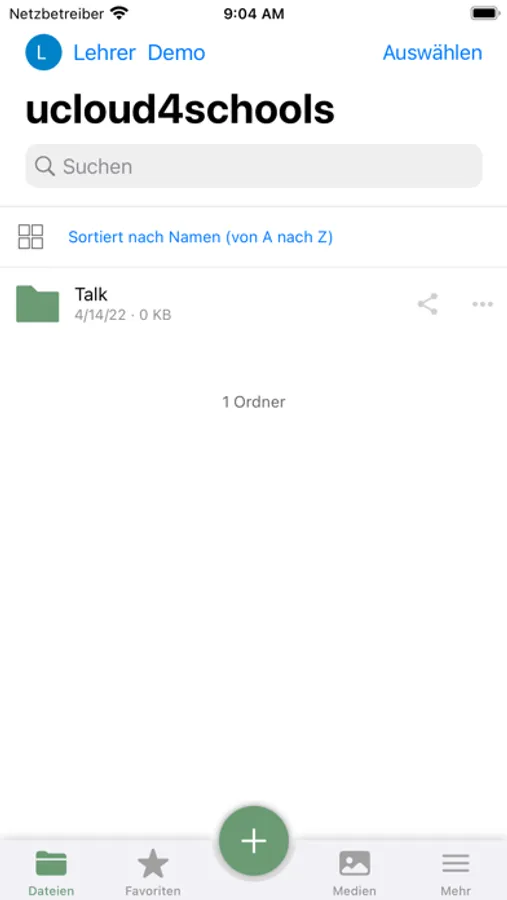Click the Wi-Fi status icon
Viewport: 507px width, 900px height.
(x=119, y=13)
